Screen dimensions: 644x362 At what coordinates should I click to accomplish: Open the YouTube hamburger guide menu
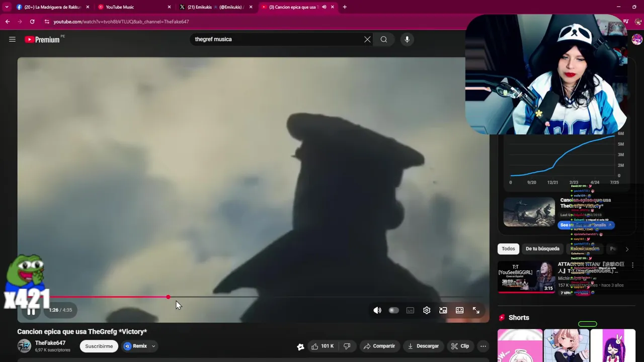[x=12, y=39]
